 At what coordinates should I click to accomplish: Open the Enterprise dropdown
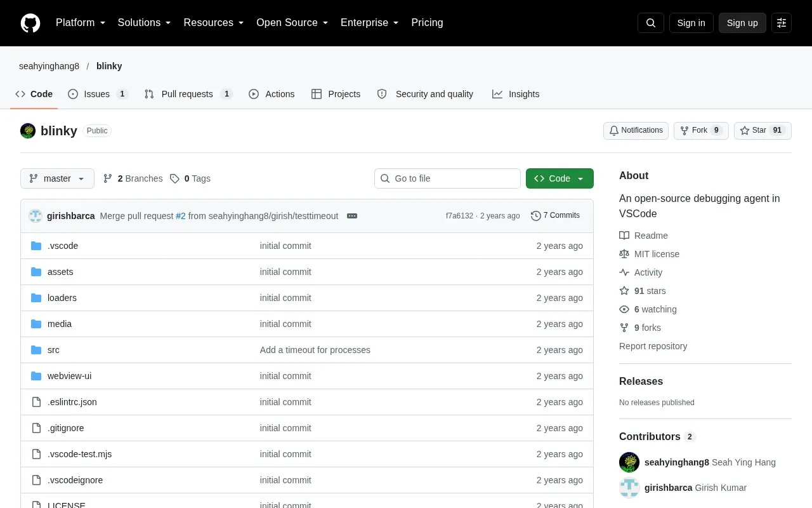pos(370,23)
